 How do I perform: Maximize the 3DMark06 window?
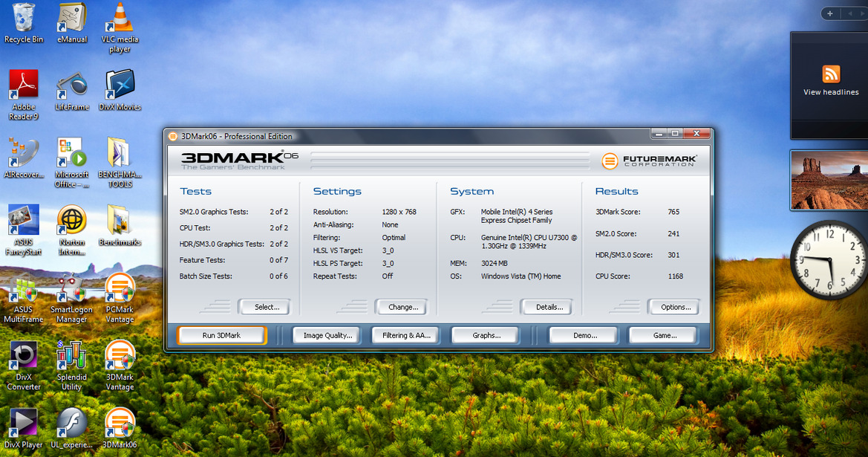(675, 134)
